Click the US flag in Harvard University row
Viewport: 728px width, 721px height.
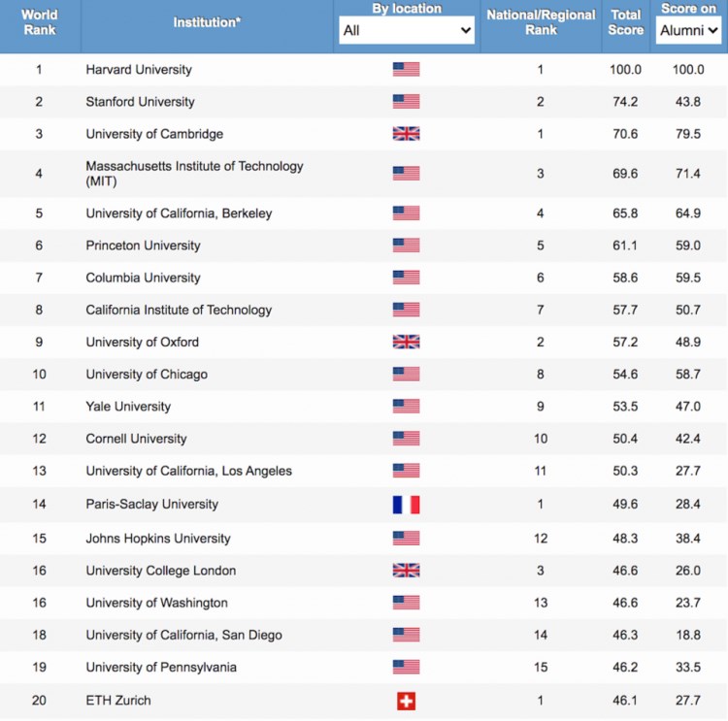click(x=407, y=69)
